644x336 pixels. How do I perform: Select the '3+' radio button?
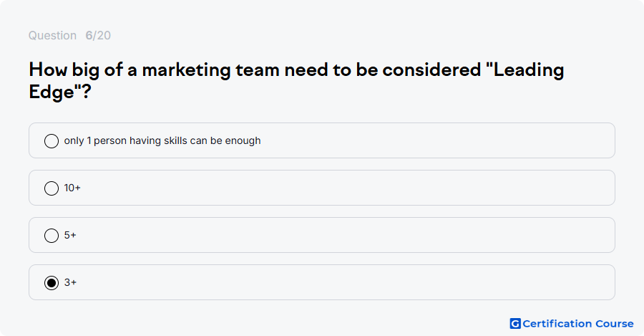52,283
